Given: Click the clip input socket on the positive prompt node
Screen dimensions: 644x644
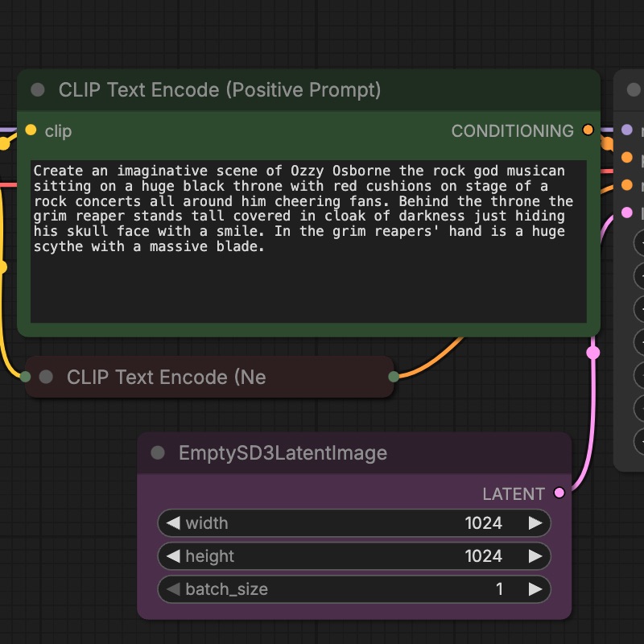Looking at the screenshot, I should (x=31, y=130).
